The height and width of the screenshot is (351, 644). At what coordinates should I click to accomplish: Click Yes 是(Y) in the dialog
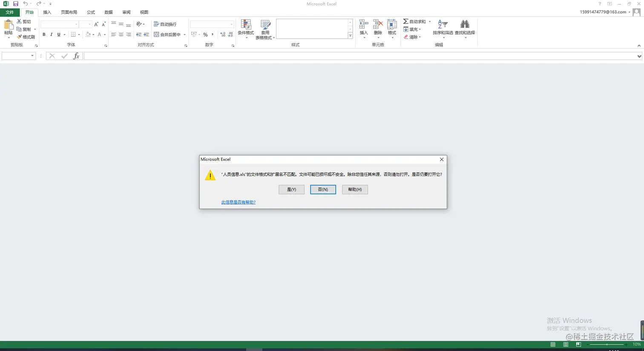291,189
